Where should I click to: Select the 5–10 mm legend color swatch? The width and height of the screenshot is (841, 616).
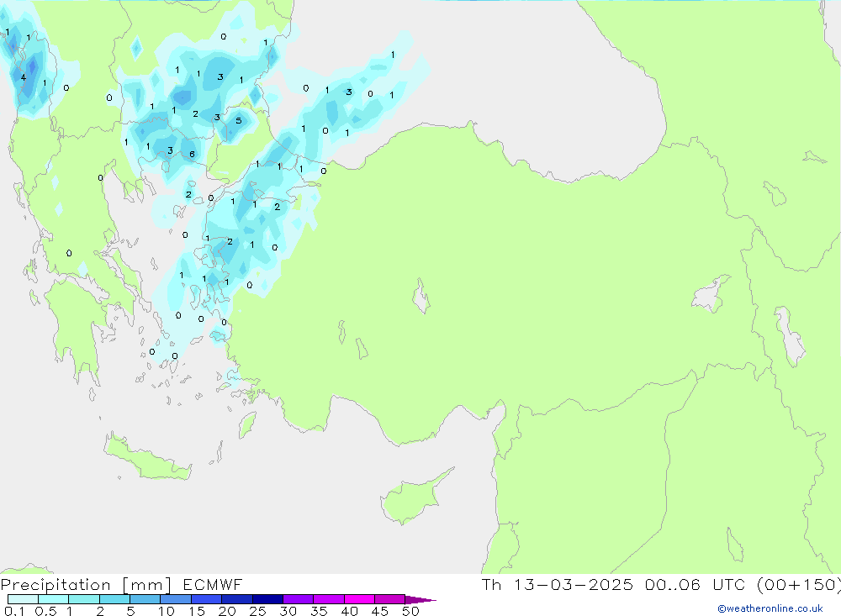pyautogui.click(x=145, y=599)
